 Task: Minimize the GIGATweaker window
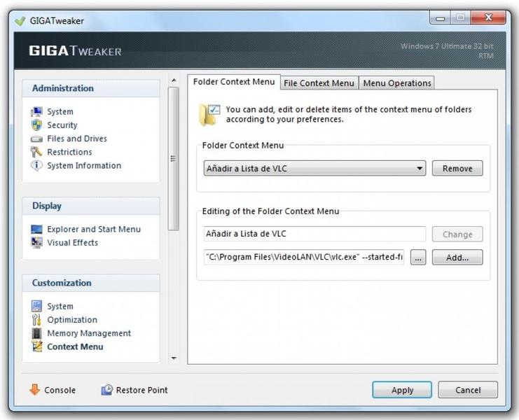(441, 18)
